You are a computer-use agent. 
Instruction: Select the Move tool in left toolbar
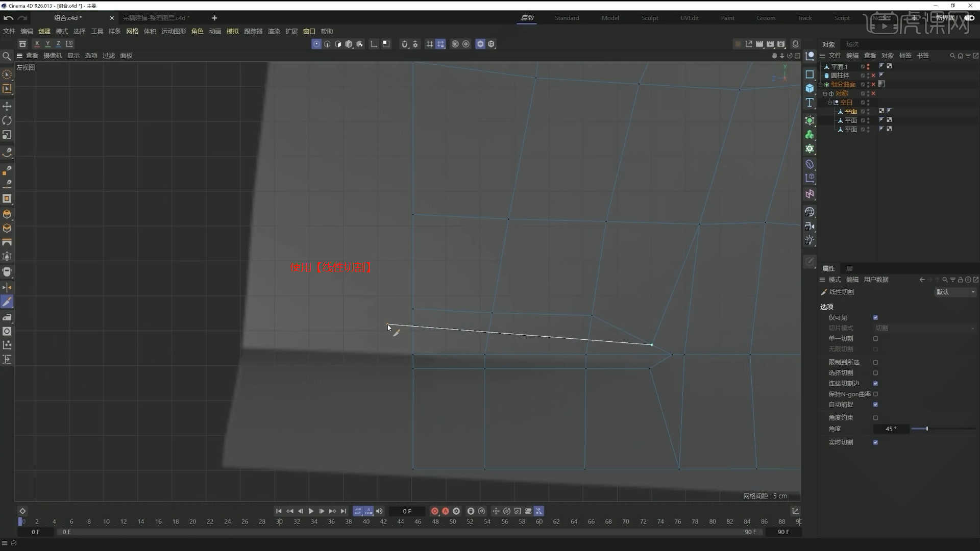coord(7,106)
